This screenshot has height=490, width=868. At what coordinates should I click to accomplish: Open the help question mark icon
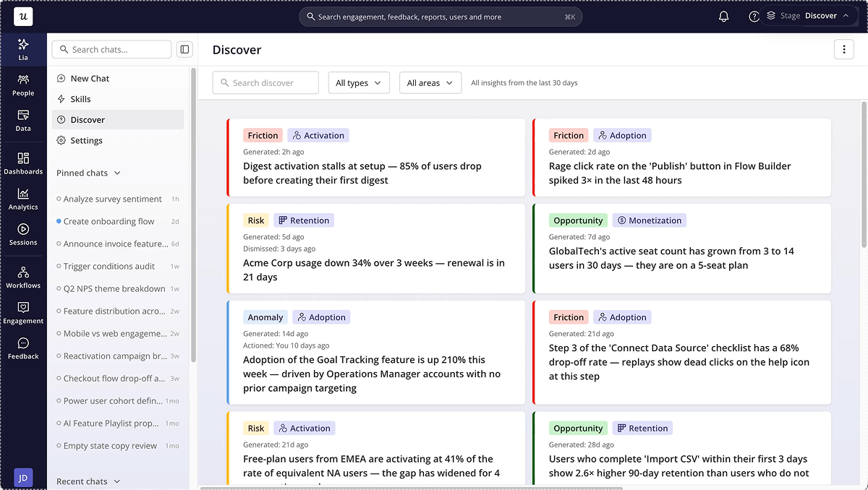(x=754, y=16)
